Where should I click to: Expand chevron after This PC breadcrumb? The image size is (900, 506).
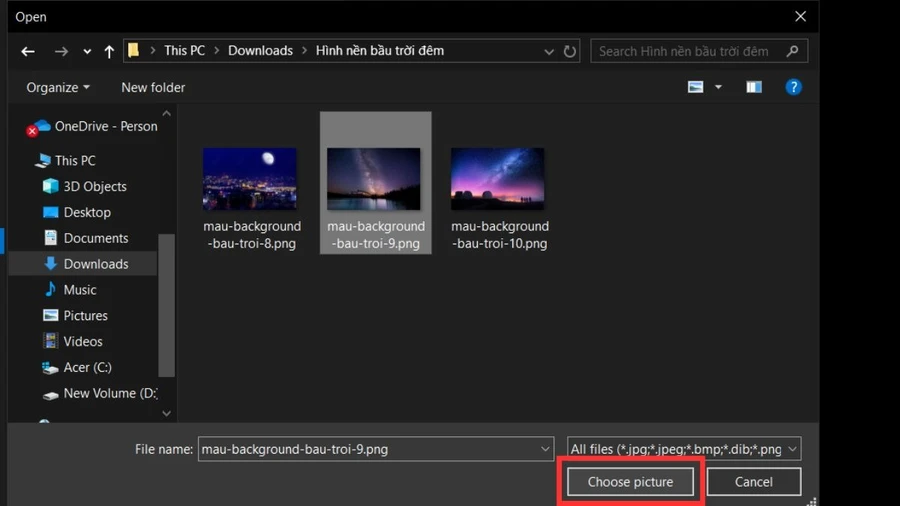pos(216,51)
